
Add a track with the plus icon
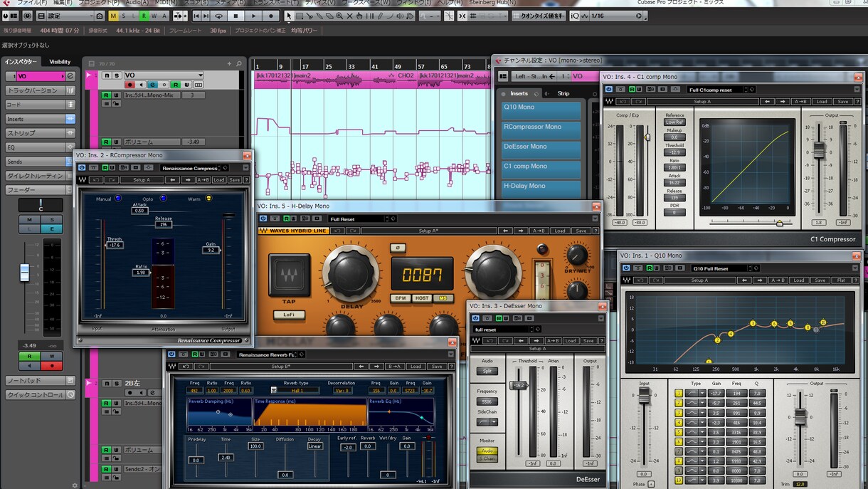[x=229, y=64]
